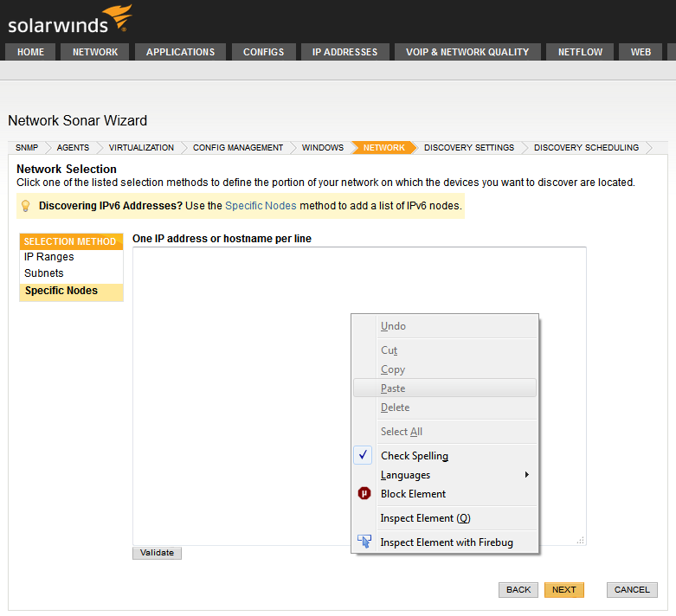
Task: Open VOIP & NETWORK QUALITY tab
Action: (x=467, y=52)
